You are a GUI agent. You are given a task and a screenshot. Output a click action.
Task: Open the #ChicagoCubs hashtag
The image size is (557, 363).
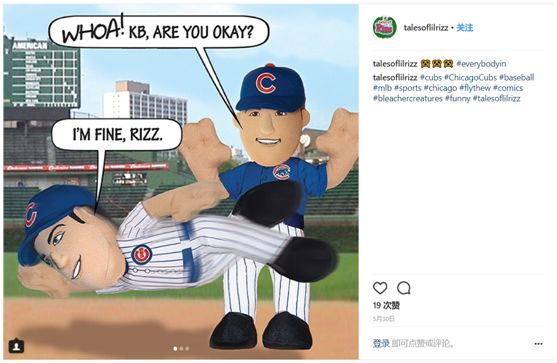click(x=470, y=77)
